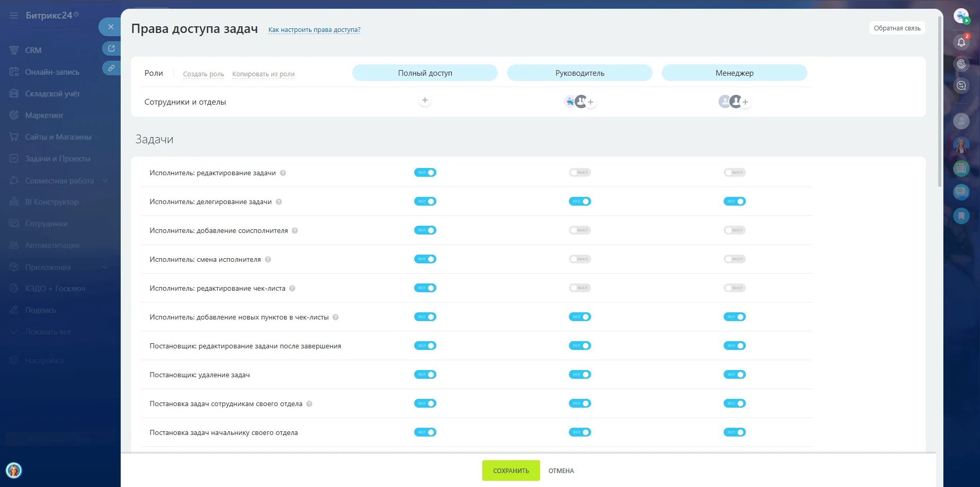
Task: Open CRM in the left menu
Action: (33, 51)
